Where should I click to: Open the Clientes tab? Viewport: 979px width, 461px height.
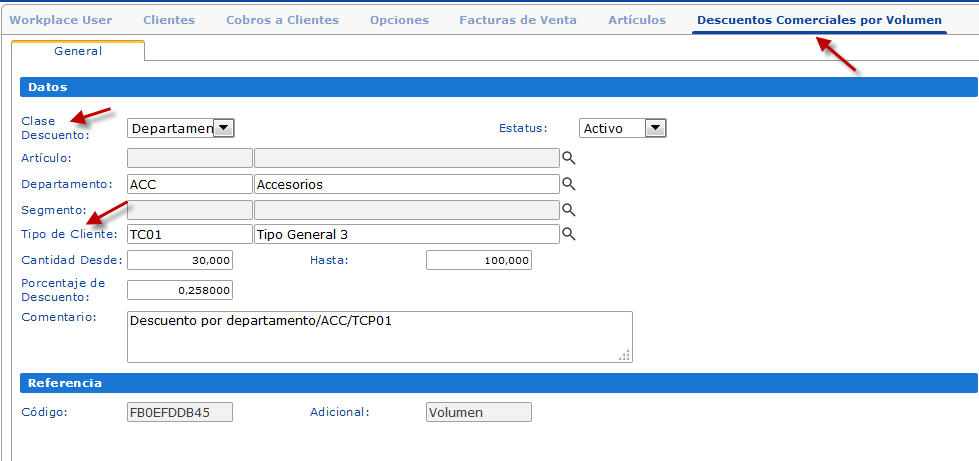point(169,20)
